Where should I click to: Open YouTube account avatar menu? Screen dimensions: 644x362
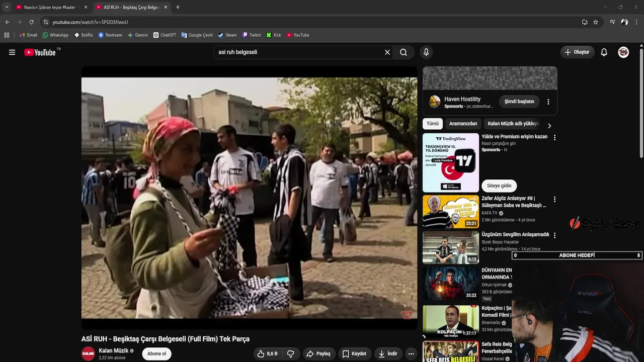pyautogui.click(x=623, y=52)
